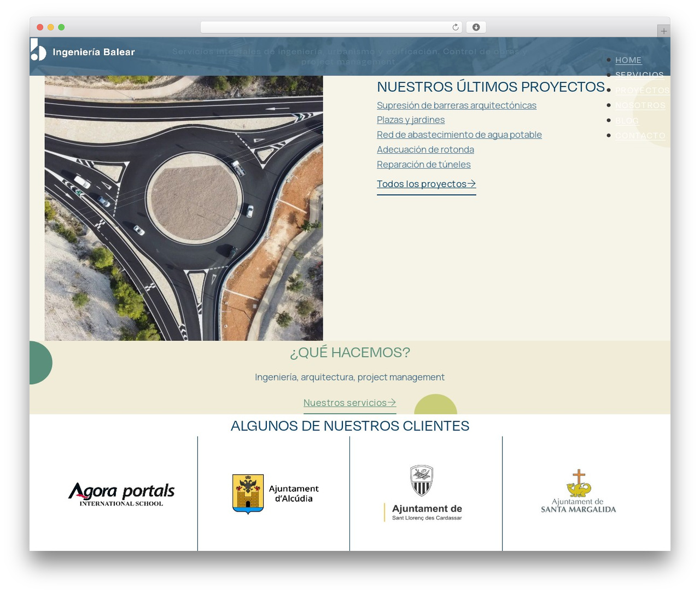Open the NOSOTROS menu item
The image size is (700, 593).
pyautogui.click(x=640, y=105)
